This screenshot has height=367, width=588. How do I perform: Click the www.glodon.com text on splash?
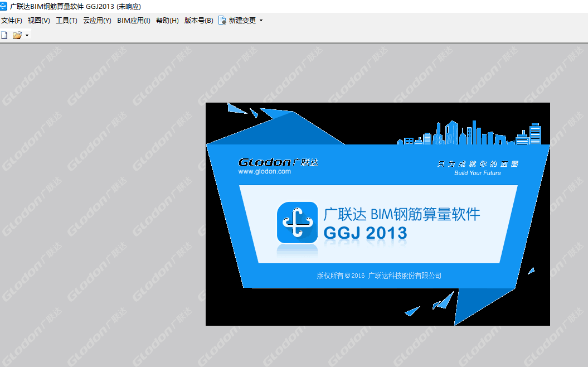pos(264,171)
